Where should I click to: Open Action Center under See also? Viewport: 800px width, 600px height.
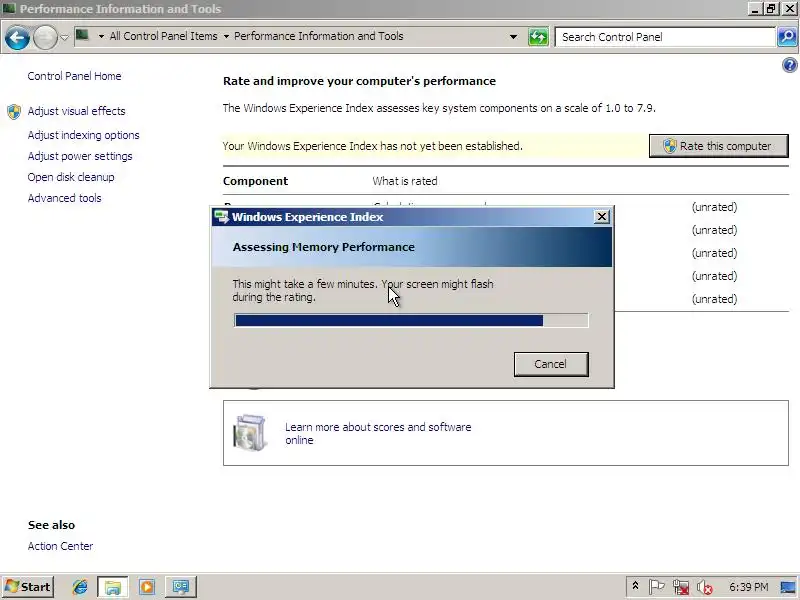tap(60, 546)
